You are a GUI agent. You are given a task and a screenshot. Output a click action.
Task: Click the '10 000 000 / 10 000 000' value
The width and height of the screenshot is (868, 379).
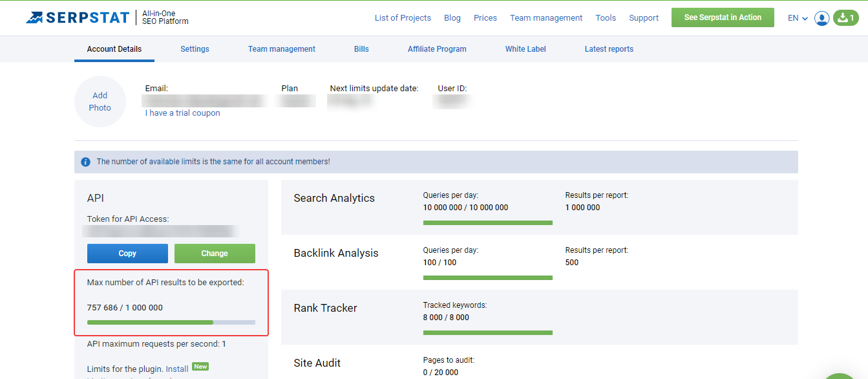465,208
